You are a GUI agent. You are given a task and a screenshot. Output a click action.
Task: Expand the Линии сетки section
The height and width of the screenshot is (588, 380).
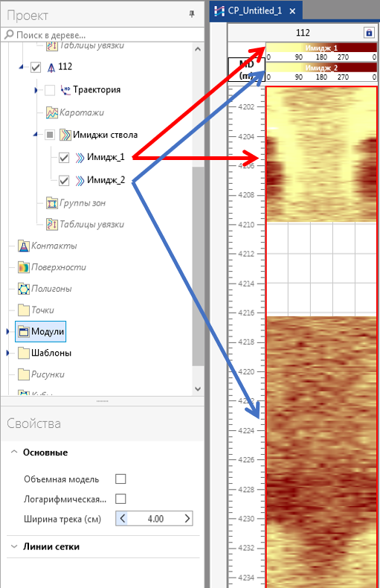point(14,546)
